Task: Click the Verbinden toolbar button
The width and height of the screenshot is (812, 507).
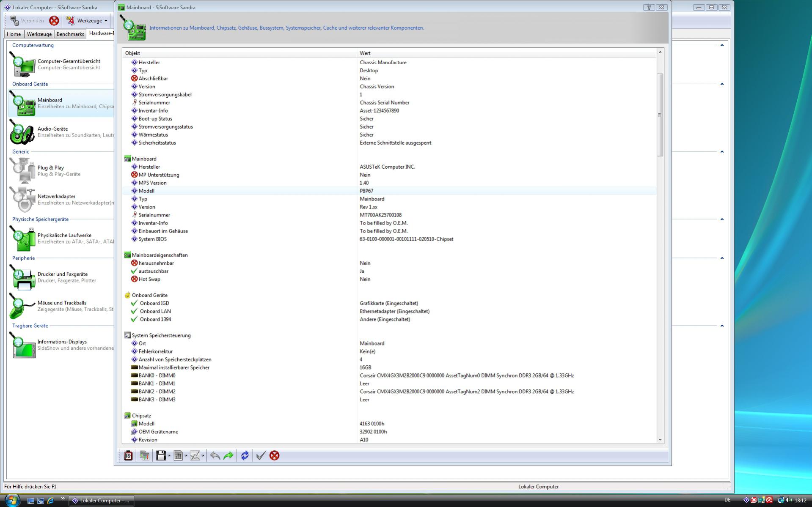Action: [x=27, y=20]
